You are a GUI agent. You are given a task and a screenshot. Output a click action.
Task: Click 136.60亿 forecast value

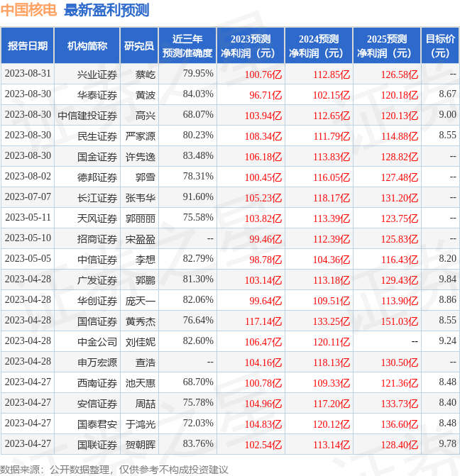[400, 424]
